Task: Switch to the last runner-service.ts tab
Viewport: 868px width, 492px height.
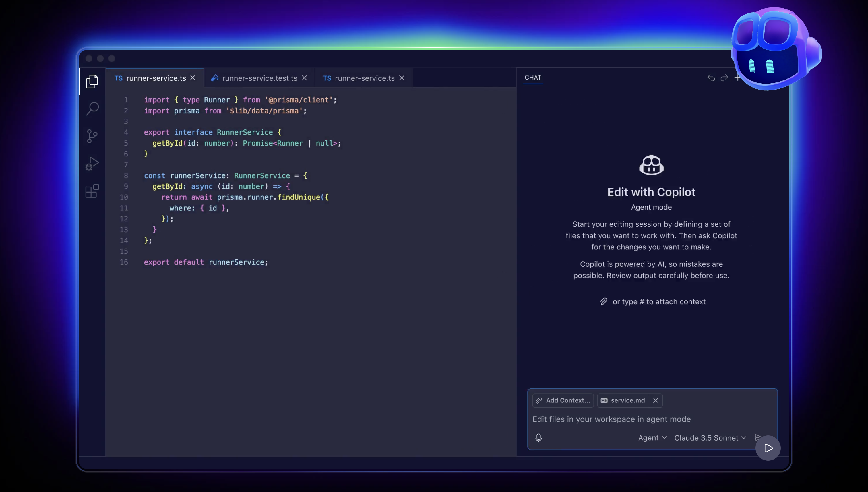Action: pos(364,78)
